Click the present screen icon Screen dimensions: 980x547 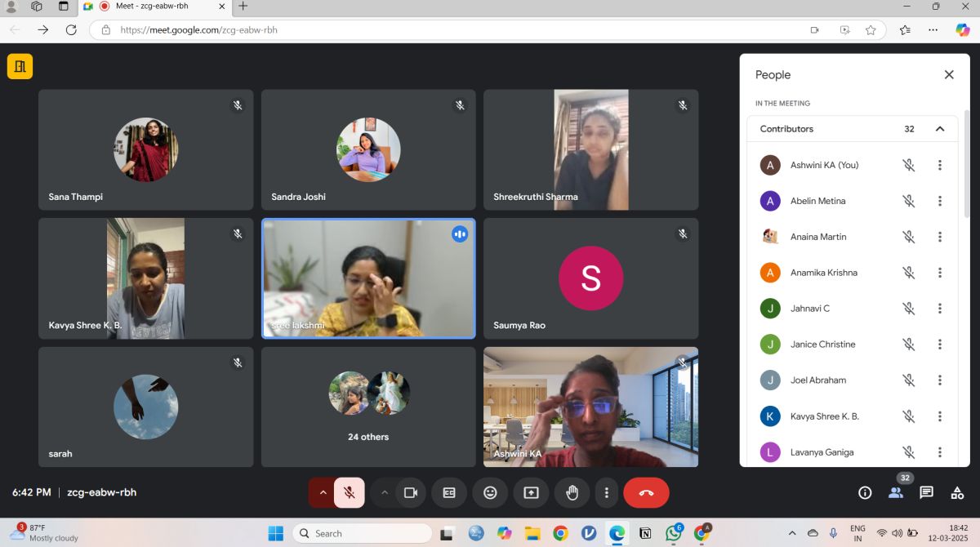click(x=531, y=492)
